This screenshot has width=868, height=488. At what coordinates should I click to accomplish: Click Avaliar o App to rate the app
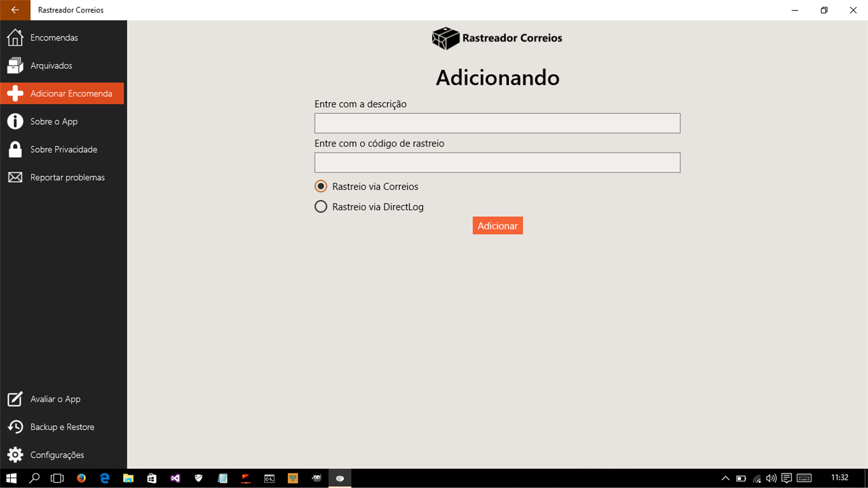click(63, 399)
